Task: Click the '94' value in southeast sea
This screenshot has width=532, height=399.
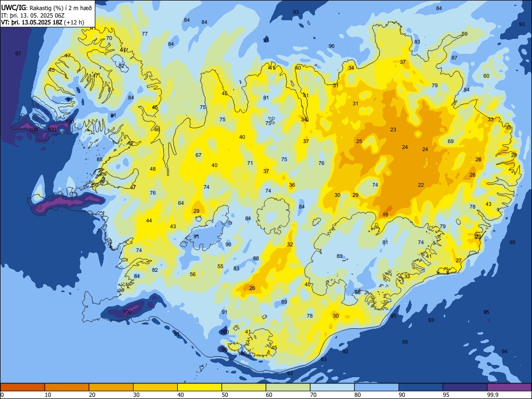Action: [504, 352]
